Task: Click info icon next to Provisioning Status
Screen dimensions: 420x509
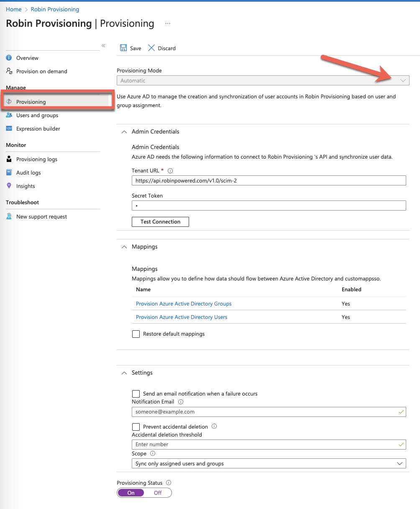Action: click(169, 483)
